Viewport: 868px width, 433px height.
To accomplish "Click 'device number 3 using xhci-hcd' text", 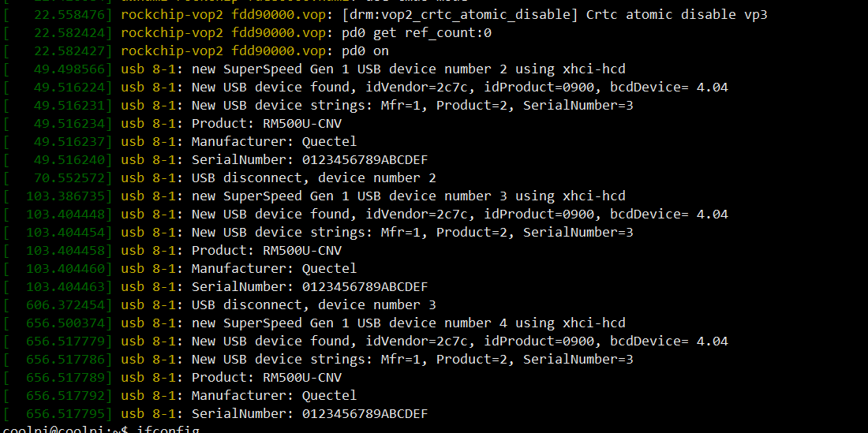I will click(507, 196).
